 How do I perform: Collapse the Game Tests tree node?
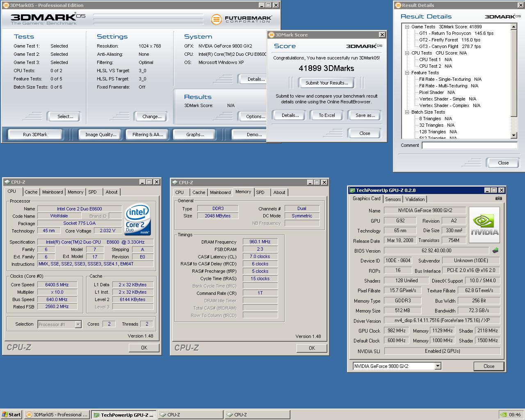407,27
